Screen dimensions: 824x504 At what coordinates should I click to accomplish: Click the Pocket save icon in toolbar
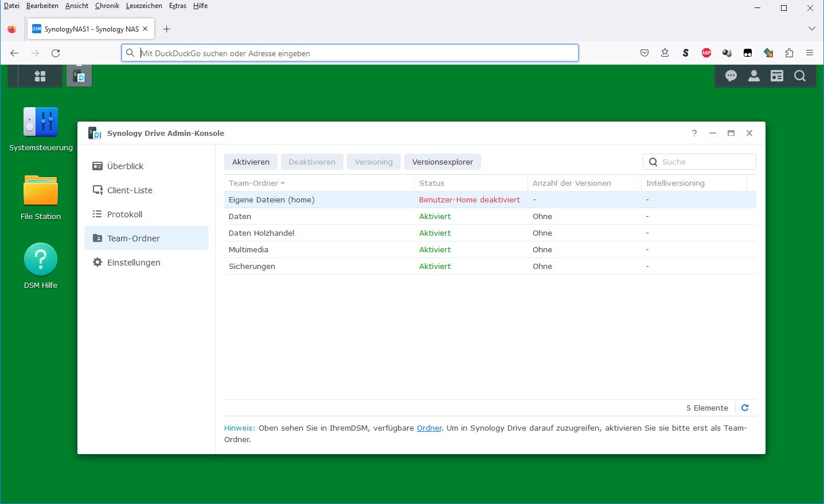pyautogui.click(x=645, y=53)
